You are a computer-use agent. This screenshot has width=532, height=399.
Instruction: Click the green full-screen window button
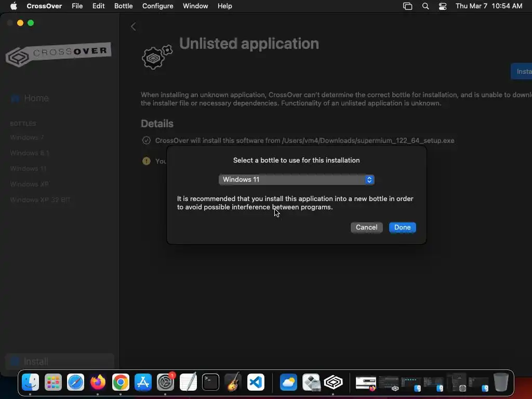31,23
